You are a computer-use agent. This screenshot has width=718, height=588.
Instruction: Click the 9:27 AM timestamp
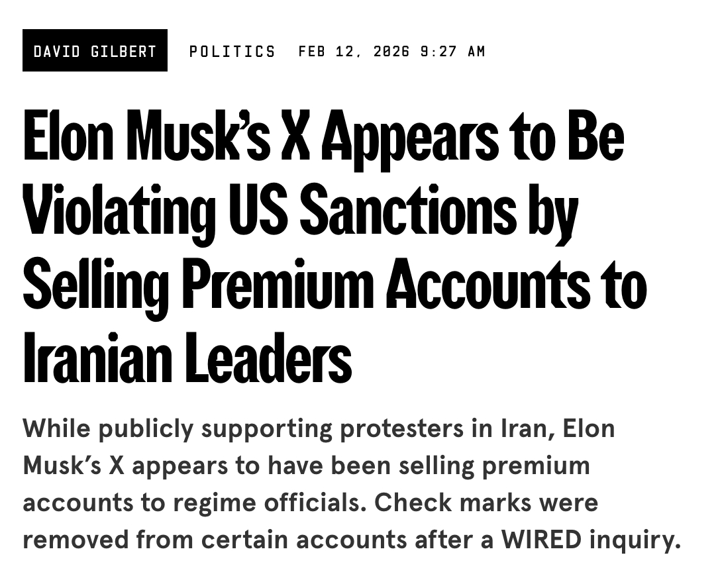[453, 51]
